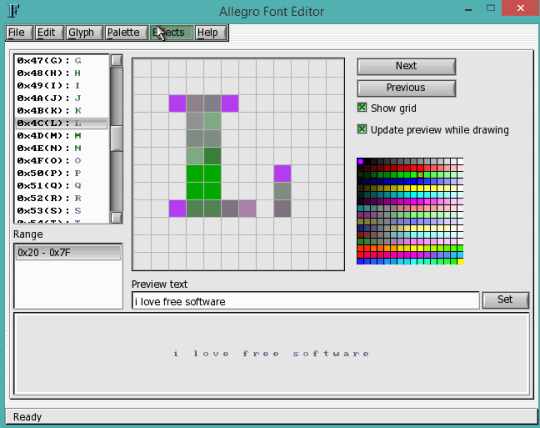Click the Previous glyph button
This screenshot has height=428, width=540.
(x=406, y=88)
